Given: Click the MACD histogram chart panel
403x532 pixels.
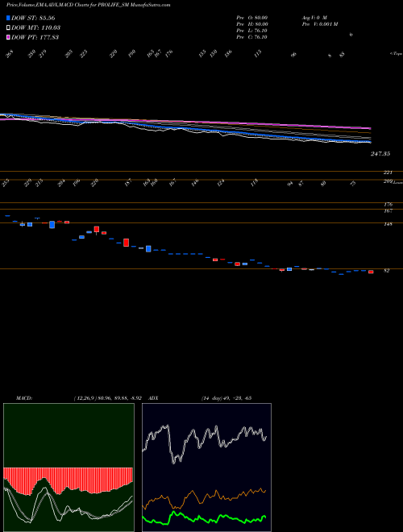Looking at the screenshot, I should click(69, 468).
